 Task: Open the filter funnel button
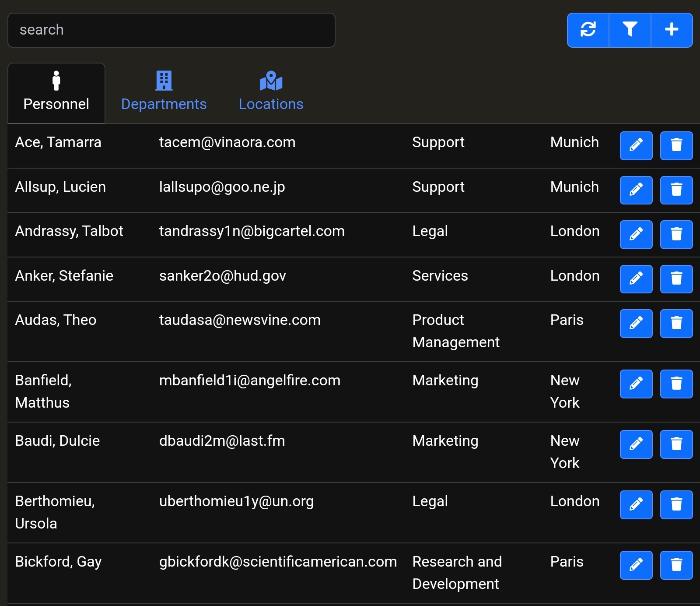click(x=630, y=30)
